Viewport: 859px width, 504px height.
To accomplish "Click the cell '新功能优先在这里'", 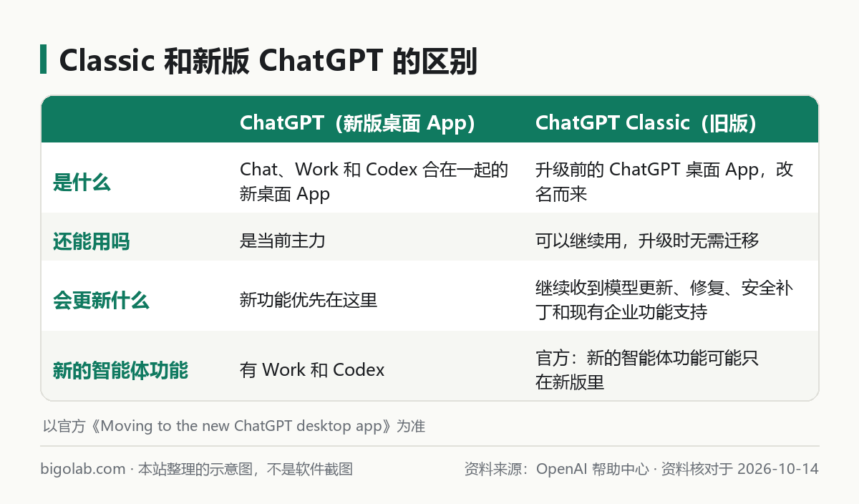I will point(309,300).
